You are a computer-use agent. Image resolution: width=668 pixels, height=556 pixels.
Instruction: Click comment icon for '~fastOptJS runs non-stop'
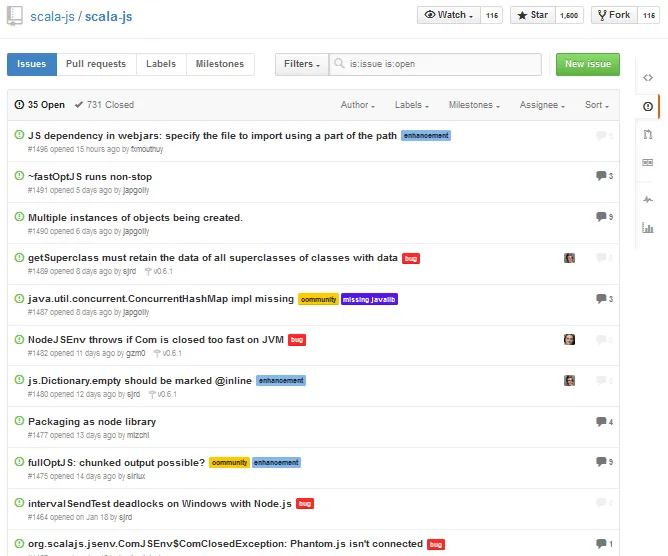[x=601, y=176]
